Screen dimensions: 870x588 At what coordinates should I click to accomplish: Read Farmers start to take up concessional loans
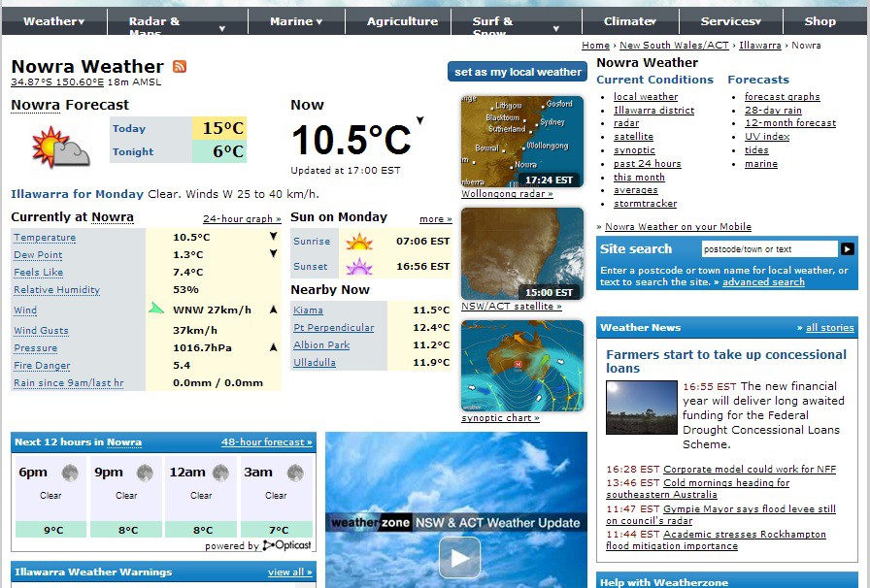[x=725, y=361]
